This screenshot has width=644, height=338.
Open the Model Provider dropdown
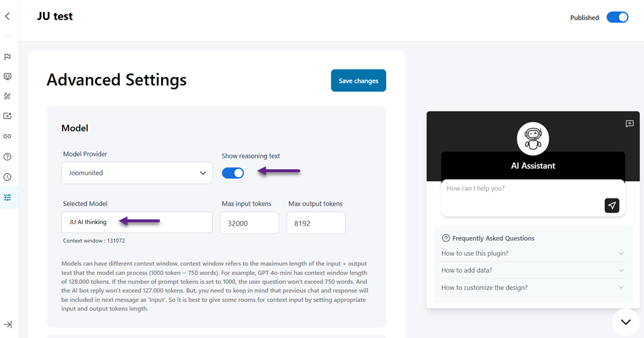pos(137,173)
